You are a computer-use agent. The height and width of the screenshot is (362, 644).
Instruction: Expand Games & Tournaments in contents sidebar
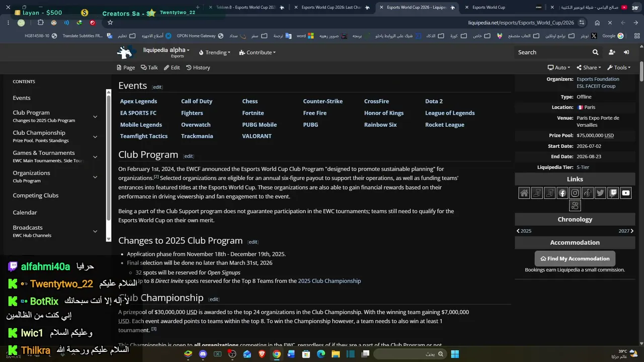(95, 157)
